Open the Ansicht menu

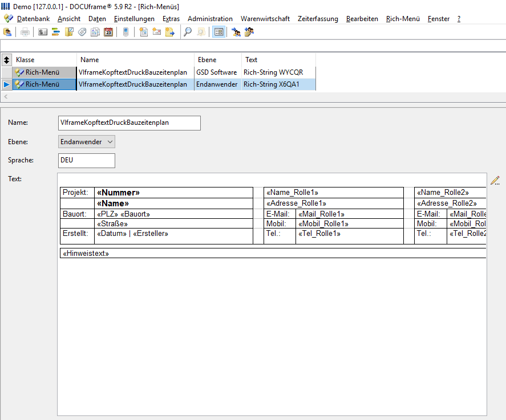68,19
